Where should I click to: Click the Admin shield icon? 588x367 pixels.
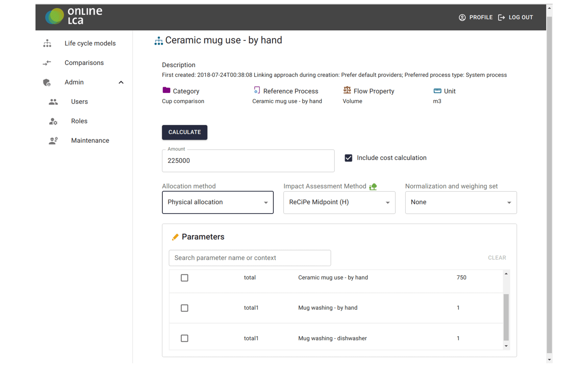(x=47, y=82)
